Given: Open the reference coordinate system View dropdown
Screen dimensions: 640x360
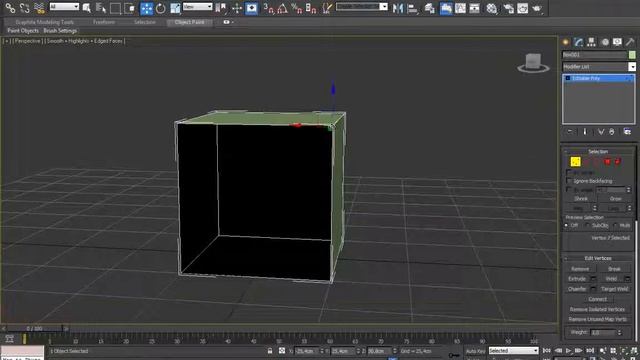Looking at the screenshot, I should [x=198, y=7].
